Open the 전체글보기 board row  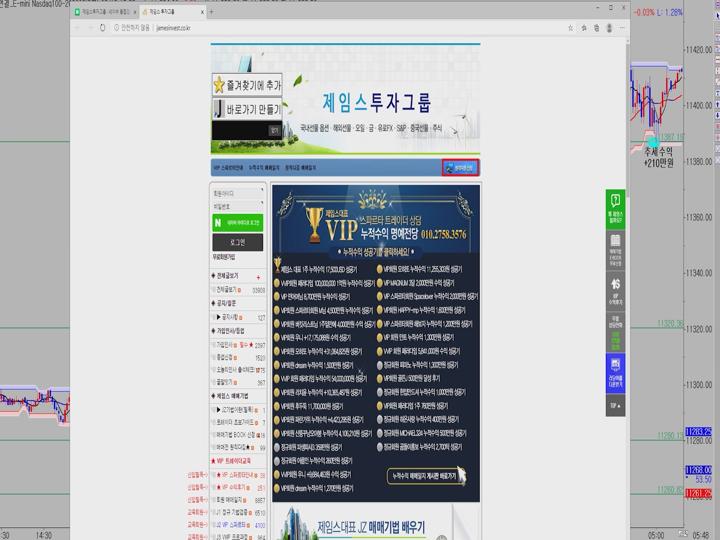coord(238,290)
